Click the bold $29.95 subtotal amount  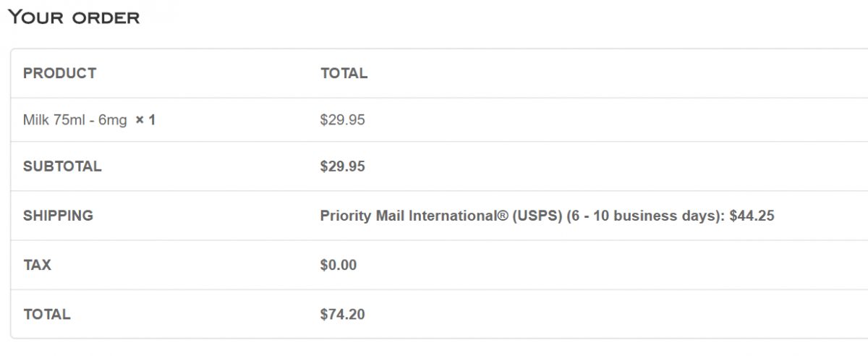(x=343, y=166)
